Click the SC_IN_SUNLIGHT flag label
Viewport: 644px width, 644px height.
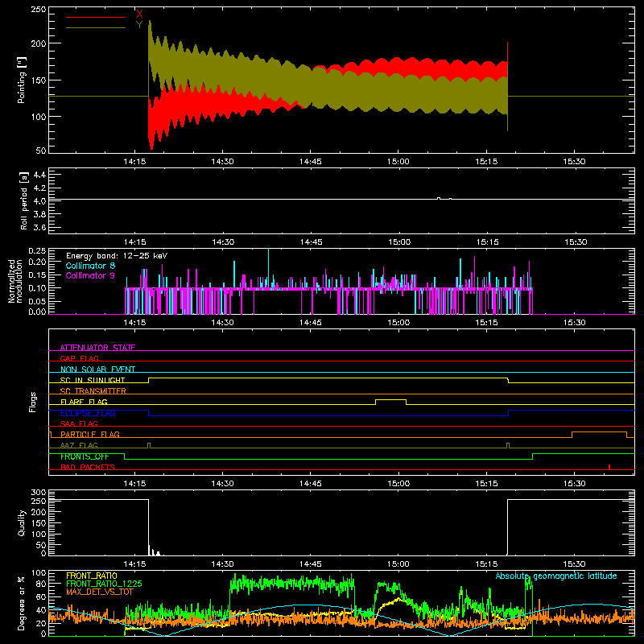93,380
